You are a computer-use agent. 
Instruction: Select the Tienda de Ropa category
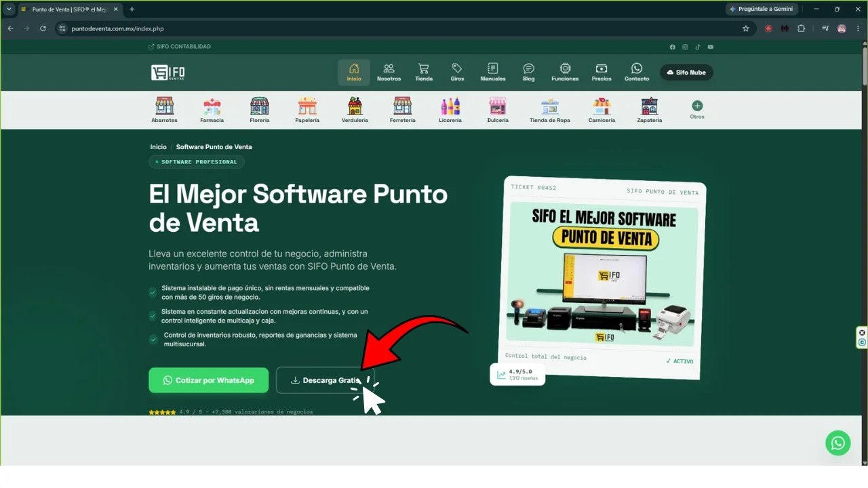coord(550,110)
